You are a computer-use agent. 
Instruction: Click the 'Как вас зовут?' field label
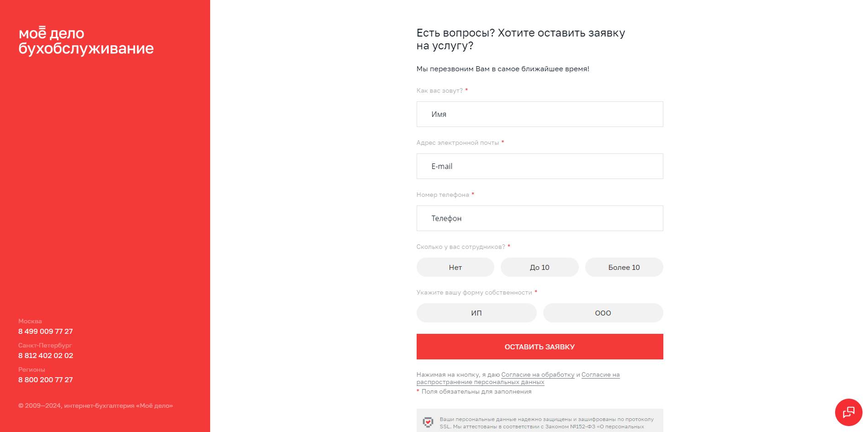pos(439,91)
